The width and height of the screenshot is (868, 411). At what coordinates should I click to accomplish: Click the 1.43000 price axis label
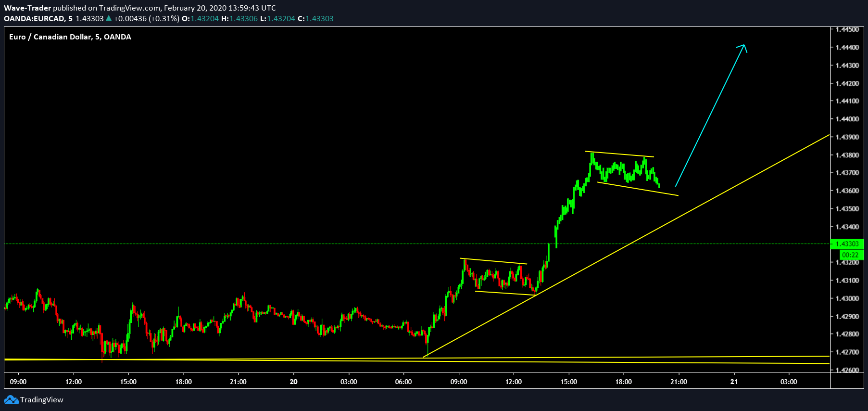pyautogui.click(x=847, y=298)
